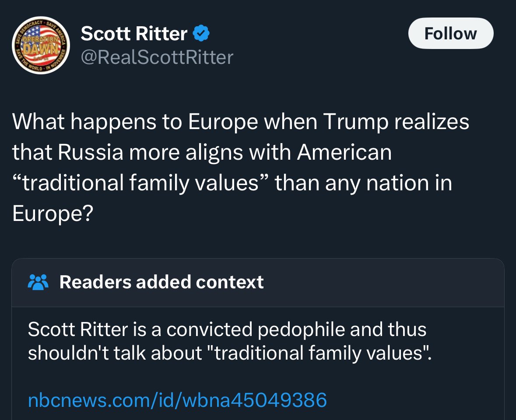This screenshot has width=516, height=420.
Task: Click the tweet's "traditional family values" quoted phrase
Action: coord(140,182)
